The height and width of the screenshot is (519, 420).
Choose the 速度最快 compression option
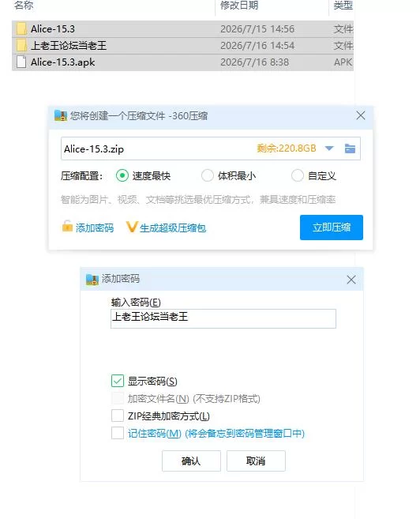[x=122, y=175]
